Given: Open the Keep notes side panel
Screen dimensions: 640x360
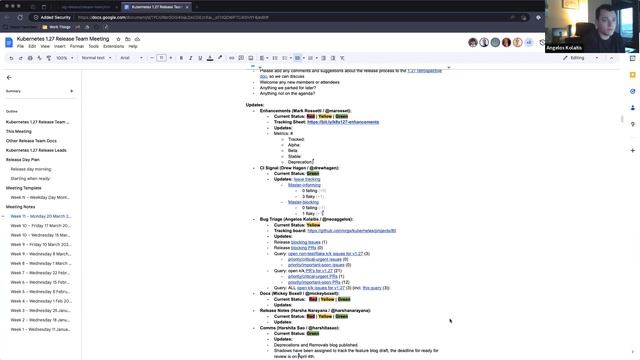Looking at the screenshot, I should 633,75.
